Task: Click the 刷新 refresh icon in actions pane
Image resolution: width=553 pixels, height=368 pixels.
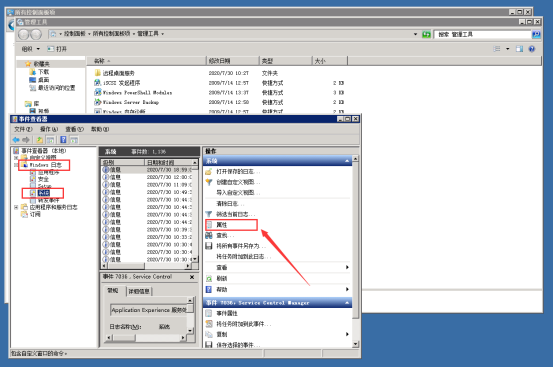Action: coord(209,278)
